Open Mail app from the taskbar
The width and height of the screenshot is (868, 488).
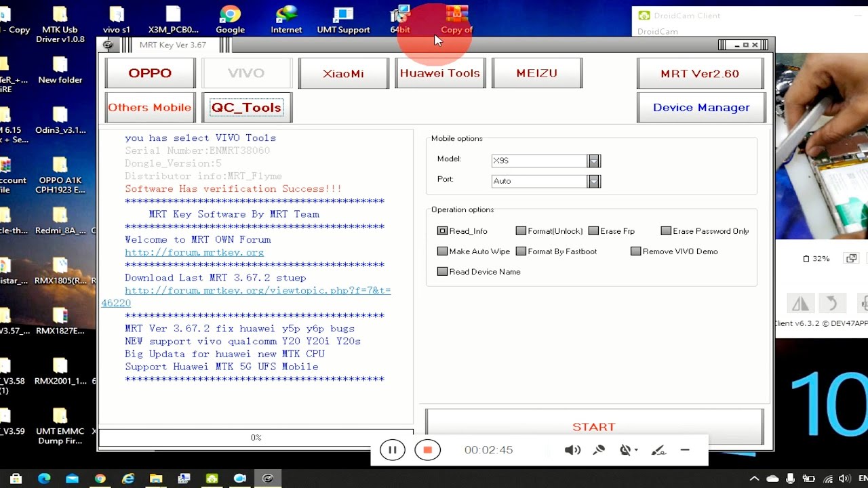click(x=72, y=479)
